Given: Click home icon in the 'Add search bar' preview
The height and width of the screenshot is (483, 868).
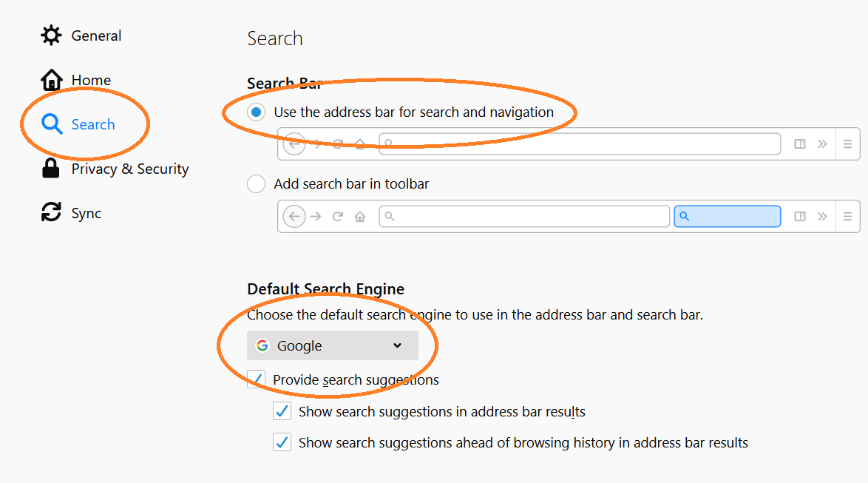Looking at the screenshot, I should [x=360, y=216].
